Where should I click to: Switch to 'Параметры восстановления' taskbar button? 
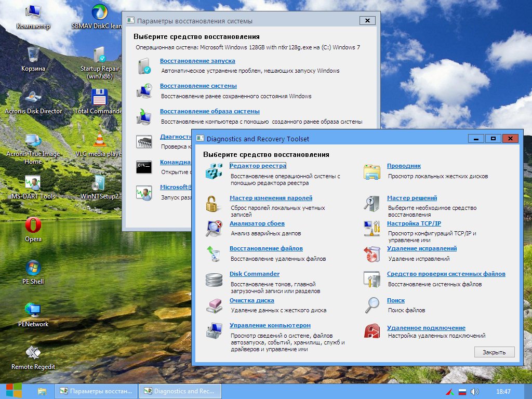97,391
